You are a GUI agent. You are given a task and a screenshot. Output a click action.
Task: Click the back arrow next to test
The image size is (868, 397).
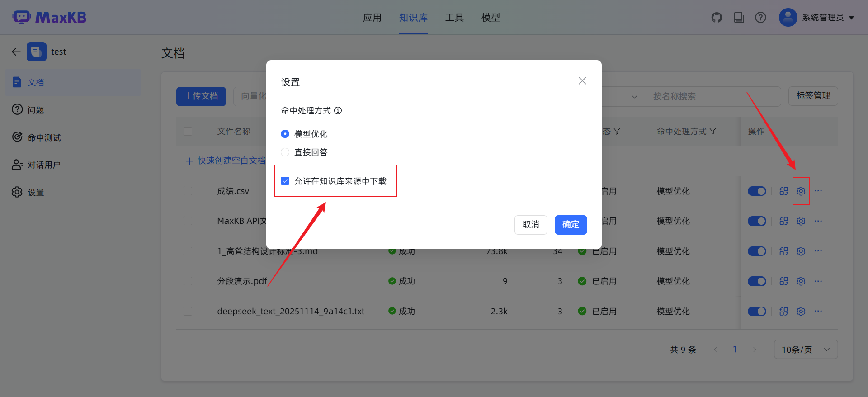click(16, 52)
